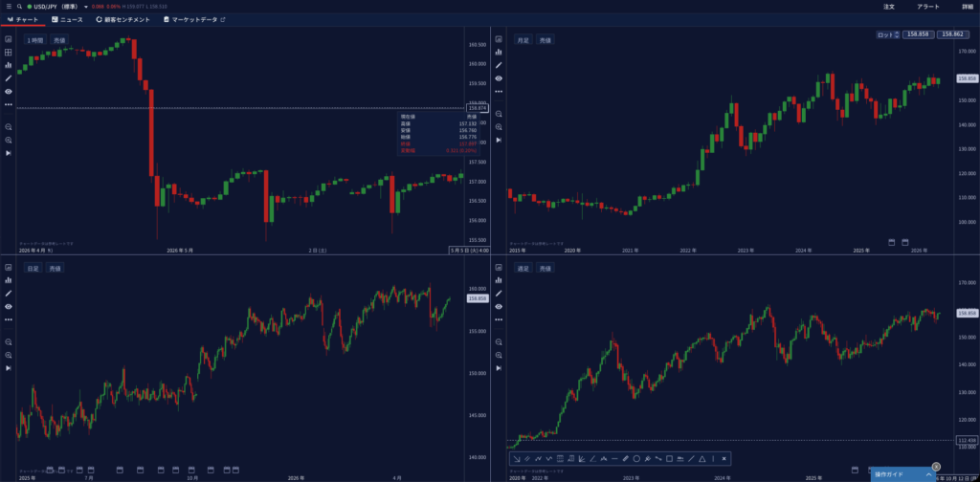The width and height of the screenshot is (980, 482).
Task: Zoom out the 月足 chart
Action: point(499,114)
